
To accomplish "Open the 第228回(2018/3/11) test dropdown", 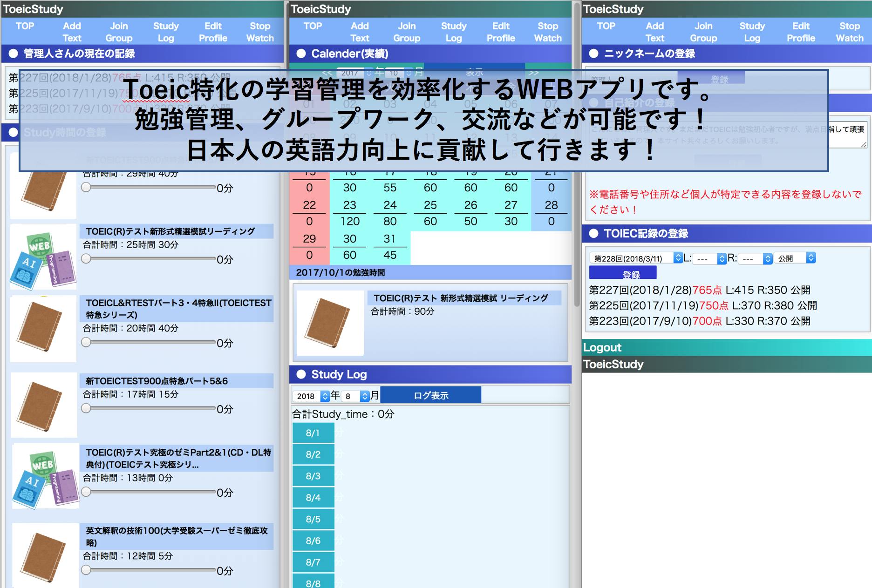I will 636,258.
